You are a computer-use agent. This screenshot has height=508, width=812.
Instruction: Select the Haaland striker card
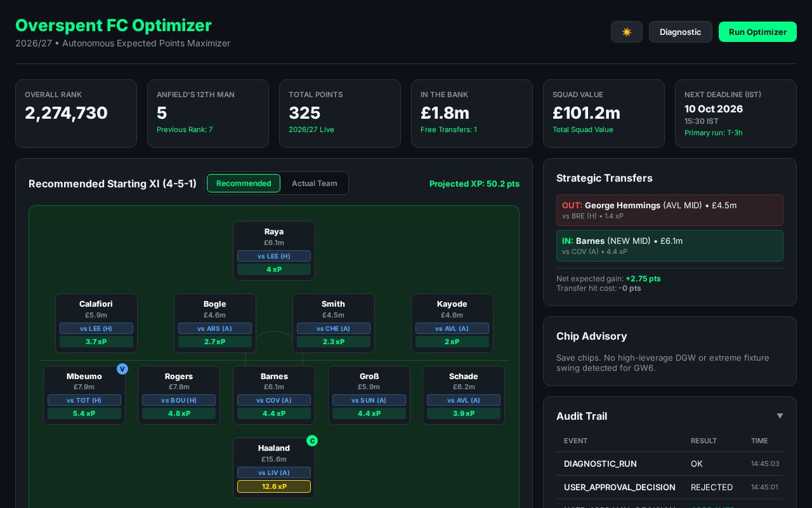coord(274,468)
